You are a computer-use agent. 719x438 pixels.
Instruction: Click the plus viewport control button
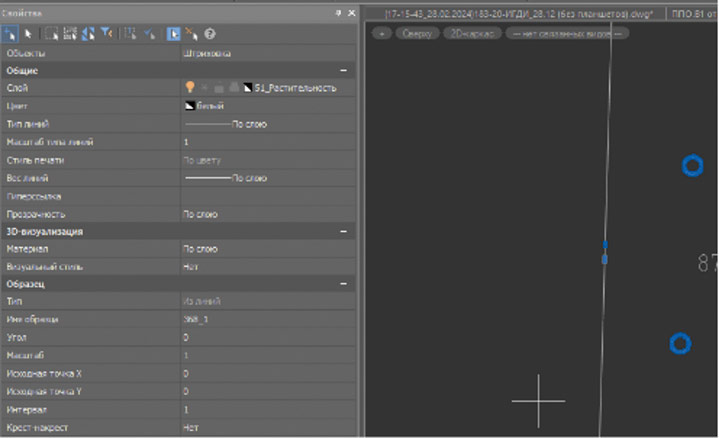coord(382,33)
